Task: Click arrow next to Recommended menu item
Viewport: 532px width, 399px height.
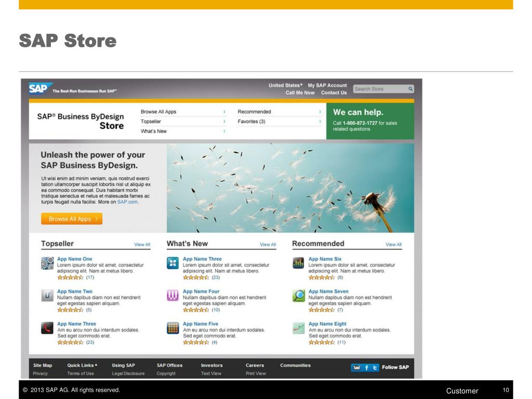Action: [320, 112]
